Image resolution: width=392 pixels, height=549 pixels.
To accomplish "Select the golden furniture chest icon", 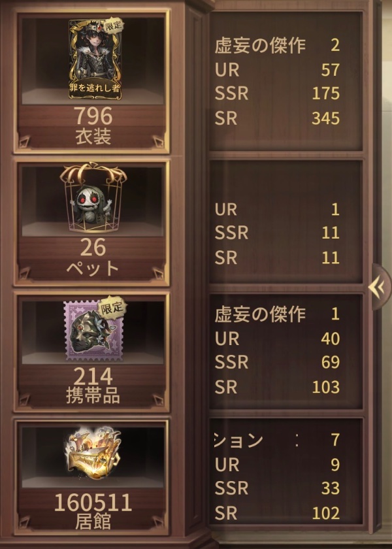I will 93,453.
